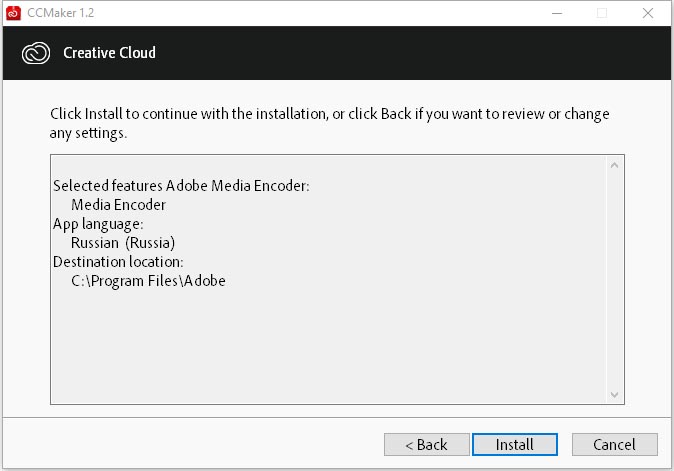Click the 'C:\Program Files\Adobe' path
674x471 pixels.
[x=148, y=281]
